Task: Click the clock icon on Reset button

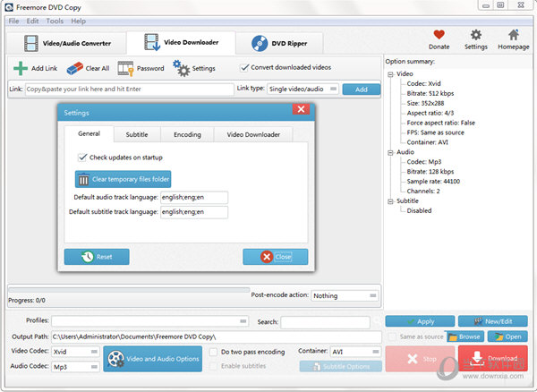Action: click(x=88, y=257)
